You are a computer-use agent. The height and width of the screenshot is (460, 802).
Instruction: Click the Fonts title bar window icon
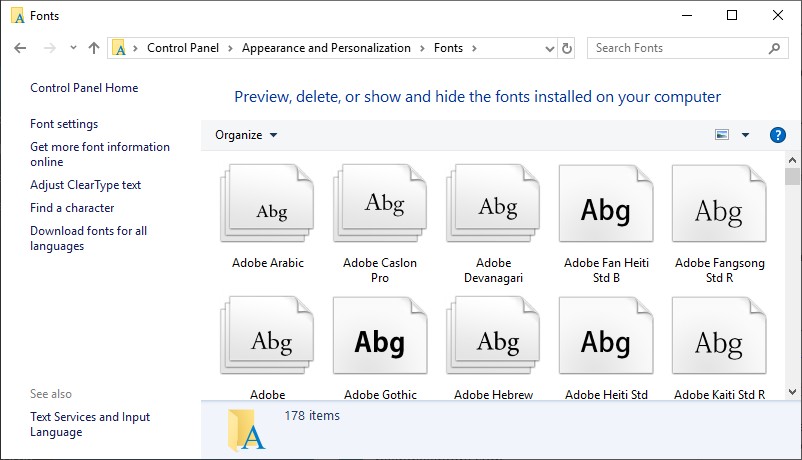click(x=17, y=16)
